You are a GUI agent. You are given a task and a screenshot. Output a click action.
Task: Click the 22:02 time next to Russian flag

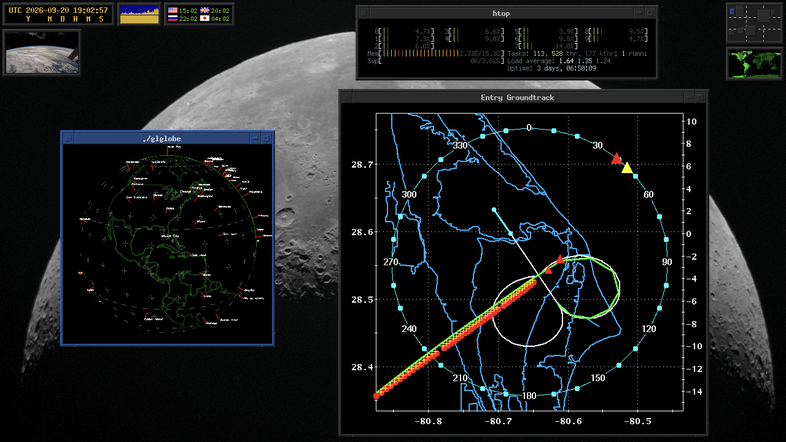188,18
